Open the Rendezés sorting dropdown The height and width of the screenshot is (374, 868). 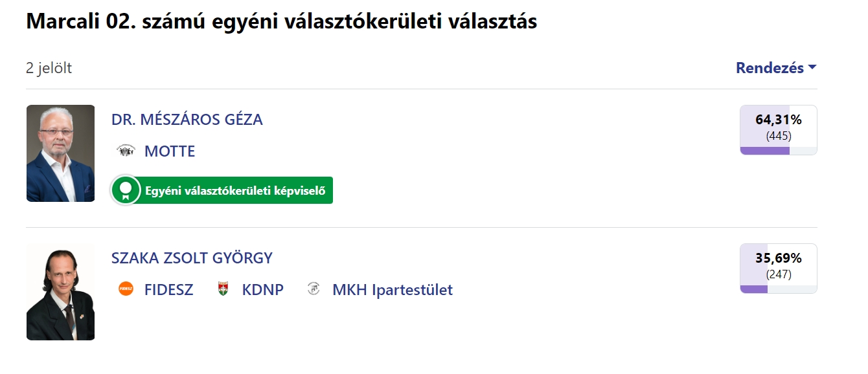(771, 67)
